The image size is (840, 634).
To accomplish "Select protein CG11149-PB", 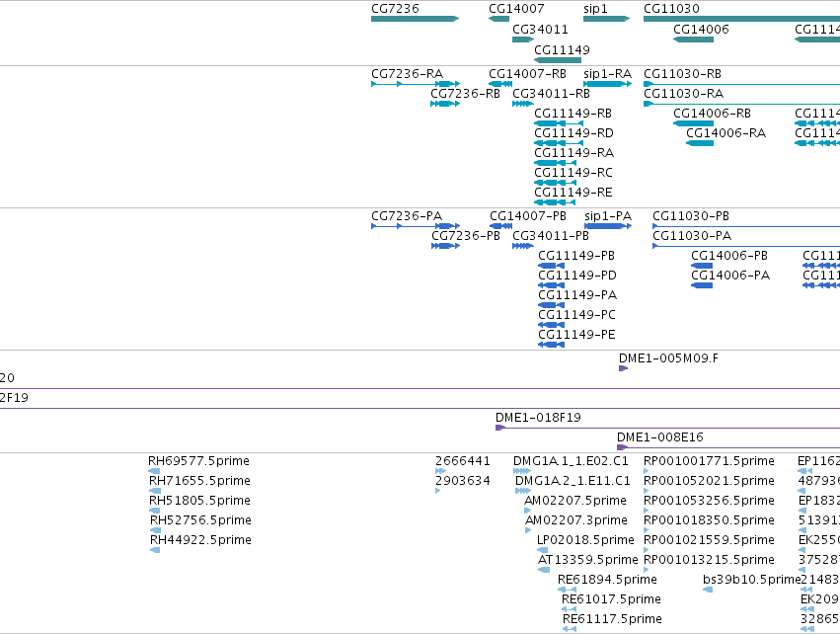I will point(551,266).
